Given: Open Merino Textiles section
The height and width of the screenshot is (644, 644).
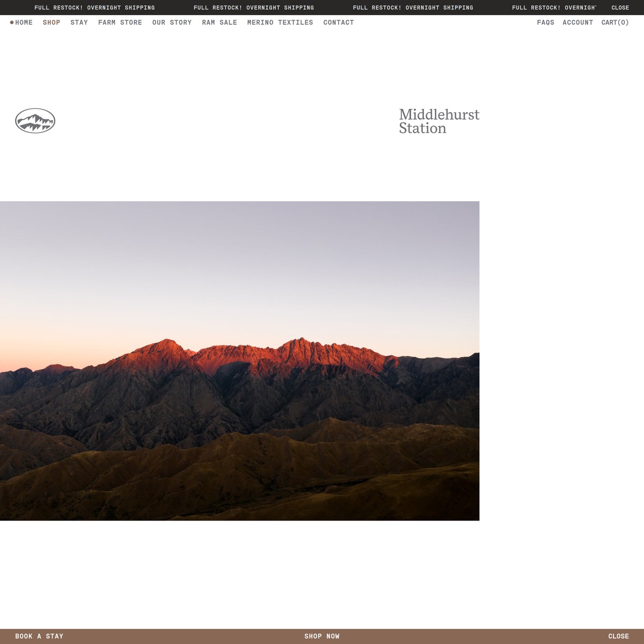Looking at the screenshot, I should 280,23.
